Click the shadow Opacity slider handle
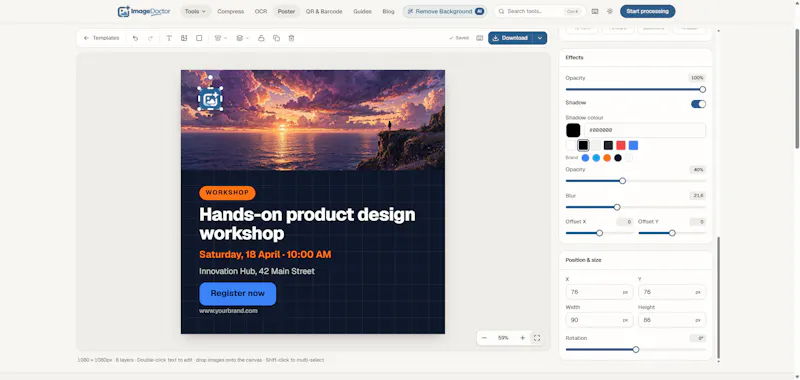Viewport: 800px width, 380px height. coord(622,181)
